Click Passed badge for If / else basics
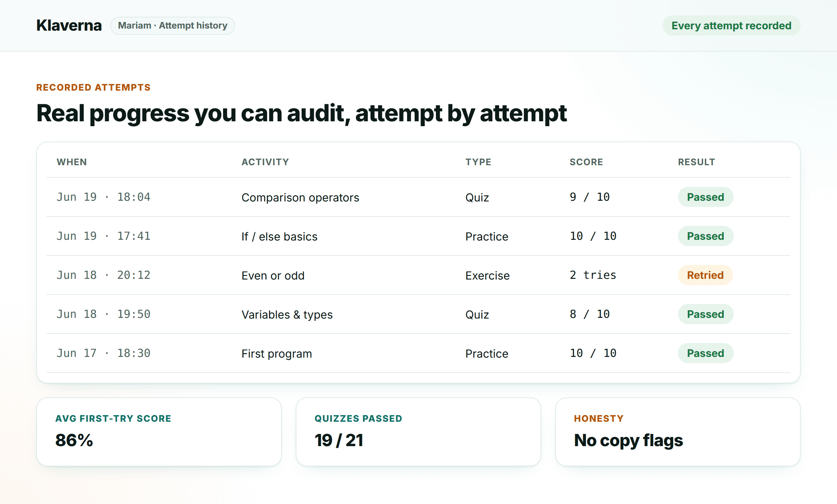837x504 pixels. pyautogui.click(x=706, y=236)
